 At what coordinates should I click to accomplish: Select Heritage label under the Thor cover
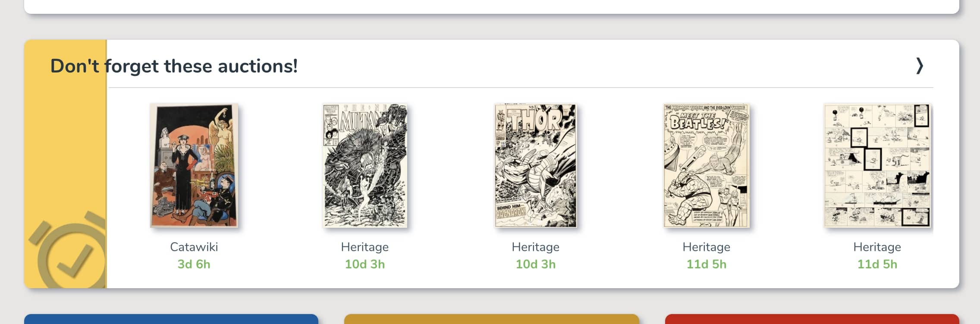[535, 247]
